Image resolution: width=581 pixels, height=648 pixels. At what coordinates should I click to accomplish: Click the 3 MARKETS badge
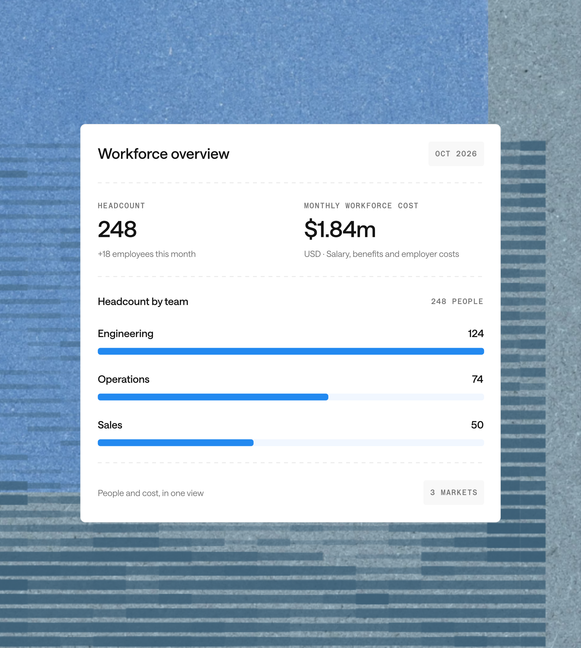(453, 492)
